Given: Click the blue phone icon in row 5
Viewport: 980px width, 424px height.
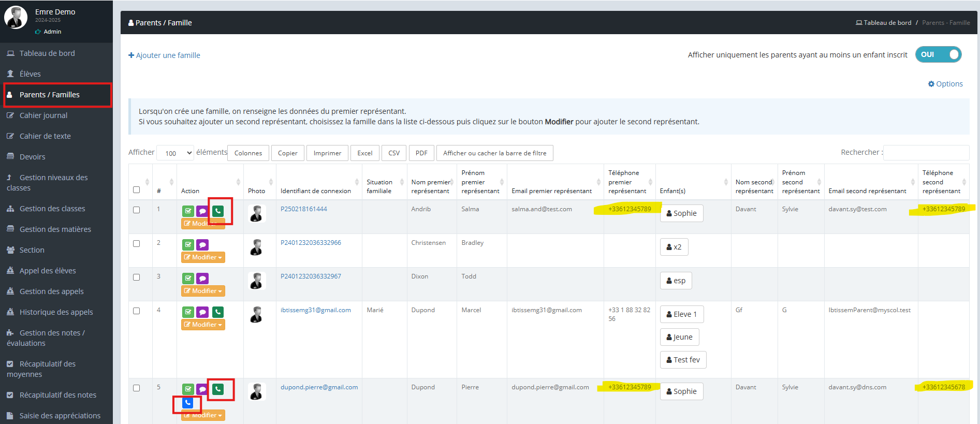Looking at the screenshot, I should [187, 403].
